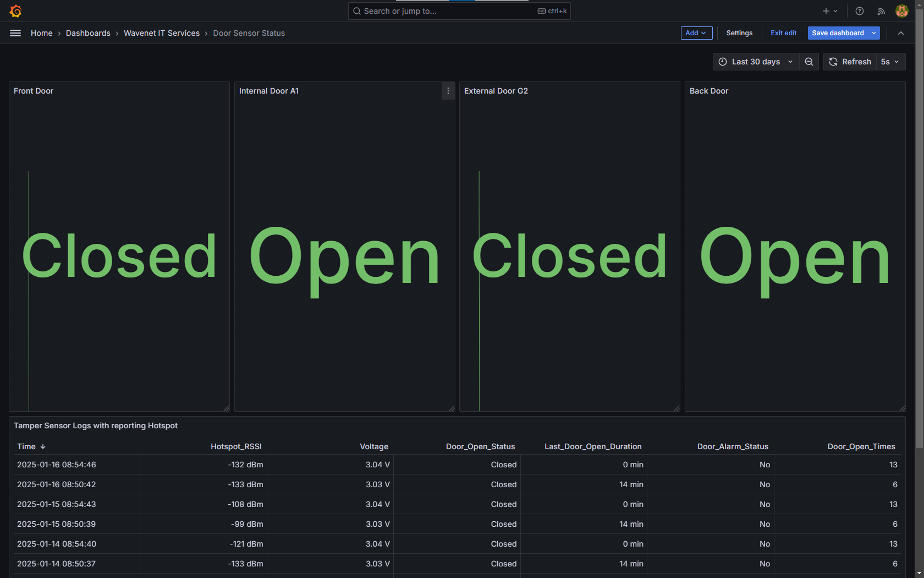The width and height of the screenshot is (924, 578).
Task: Open the 5s refresh interval dropdown
Action: pyautogui.click(x=890, y=62)
